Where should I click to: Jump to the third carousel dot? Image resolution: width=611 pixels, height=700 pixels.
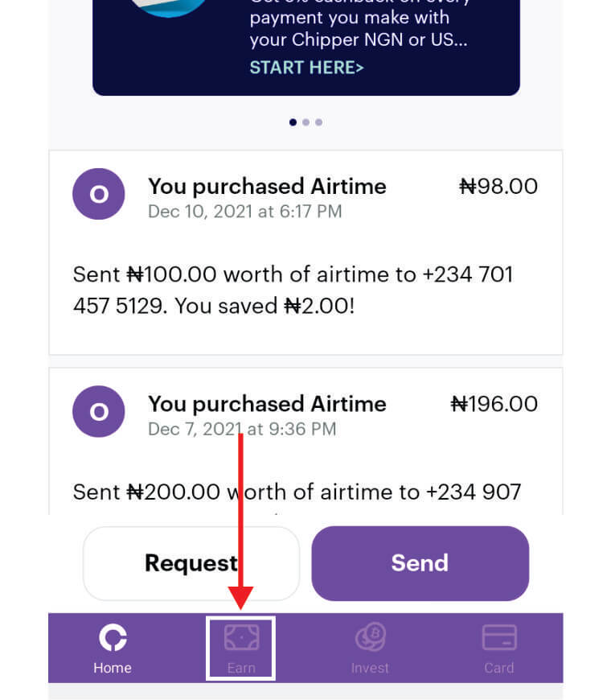point(318,122)
